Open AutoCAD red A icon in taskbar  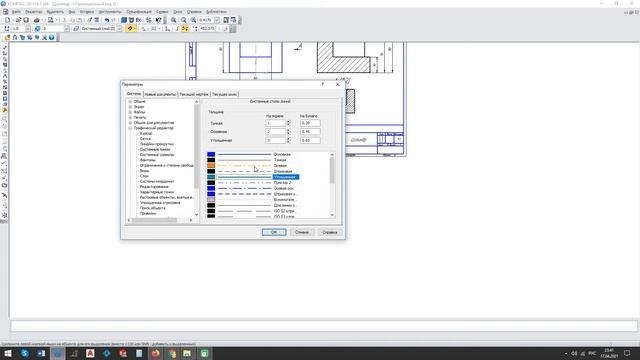point(90,353)
